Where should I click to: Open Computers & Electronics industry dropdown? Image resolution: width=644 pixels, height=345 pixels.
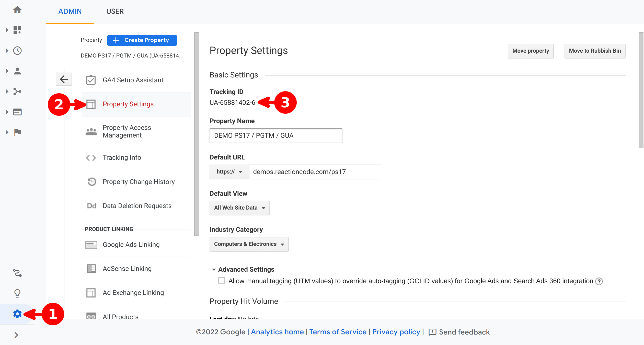[249, 244]
